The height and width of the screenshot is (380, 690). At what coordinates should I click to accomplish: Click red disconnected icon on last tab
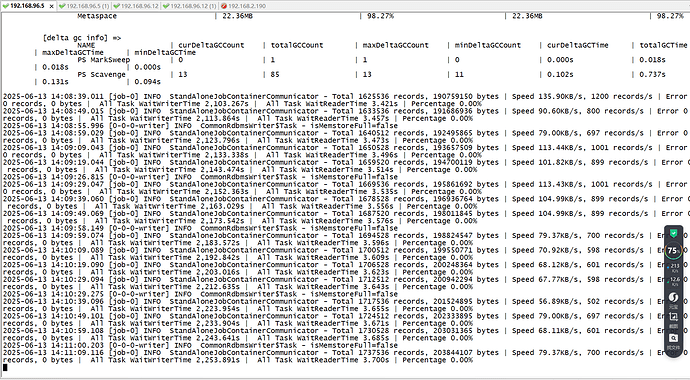(x=224, y=6)
